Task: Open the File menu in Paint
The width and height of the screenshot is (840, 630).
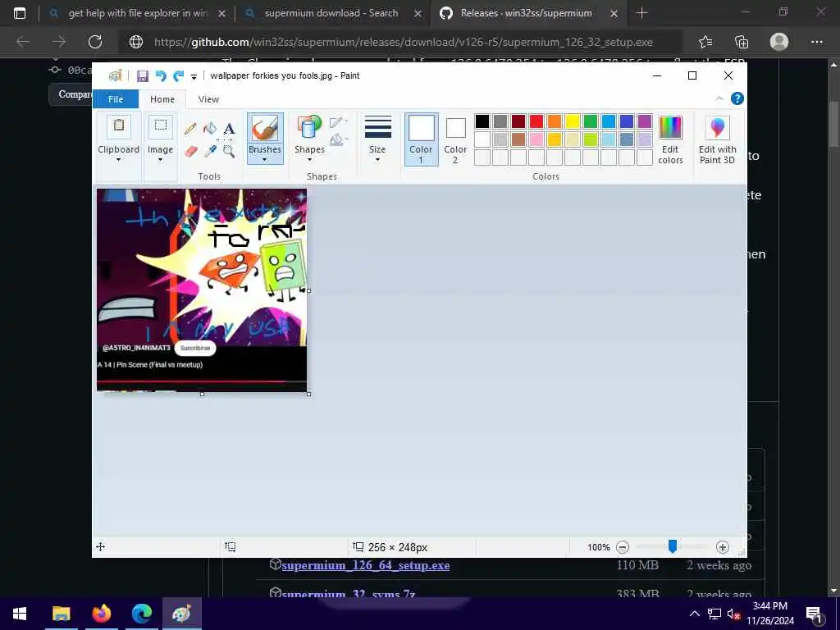Action: 115,99
